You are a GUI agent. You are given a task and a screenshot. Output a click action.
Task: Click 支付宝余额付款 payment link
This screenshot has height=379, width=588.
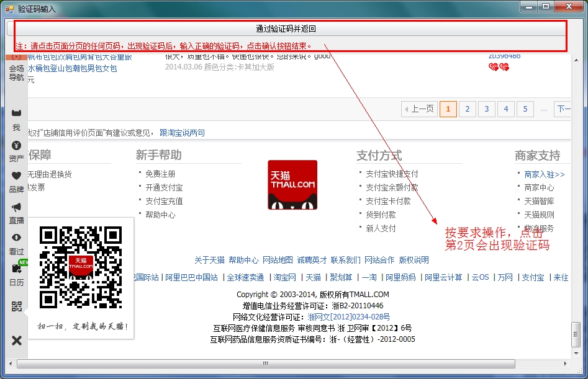click(392, 187)
